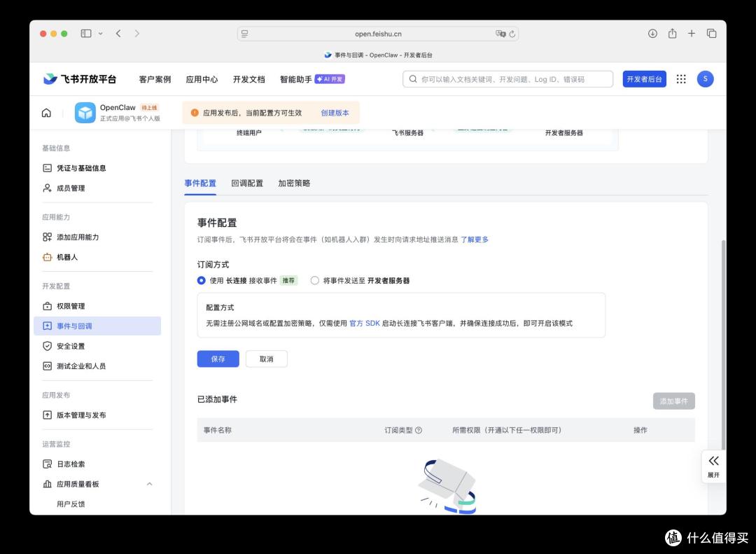
Task: Select 事件与回调 in the sidebar
Action: 97,326
